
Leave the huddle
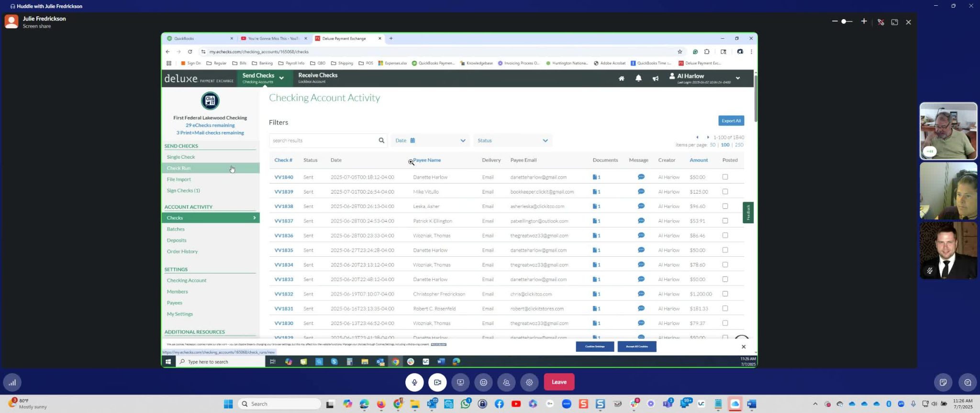click(x=559, y=382)
